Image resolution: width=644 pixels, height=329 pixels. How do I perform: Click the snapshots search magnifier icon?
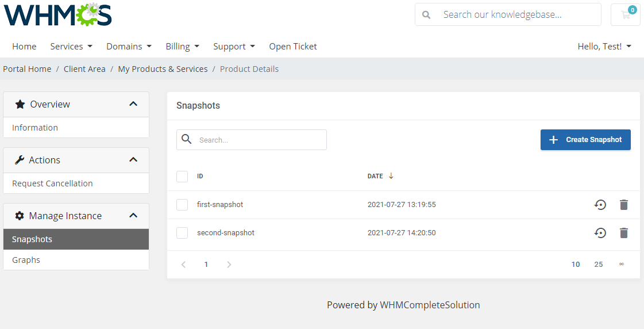coord(187,139)
